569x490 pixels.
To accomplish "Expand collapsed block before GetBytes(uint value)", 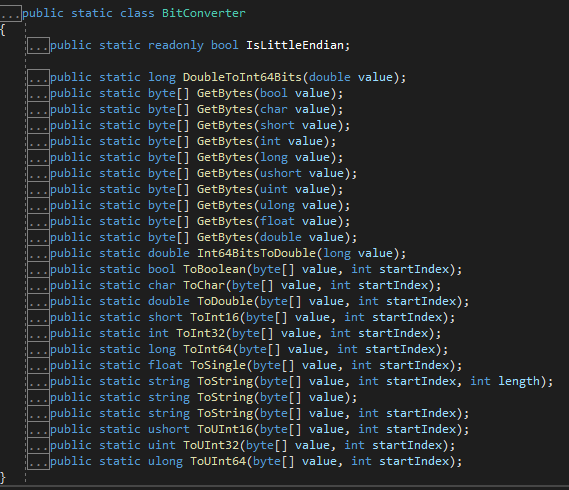I will (38, 189).
